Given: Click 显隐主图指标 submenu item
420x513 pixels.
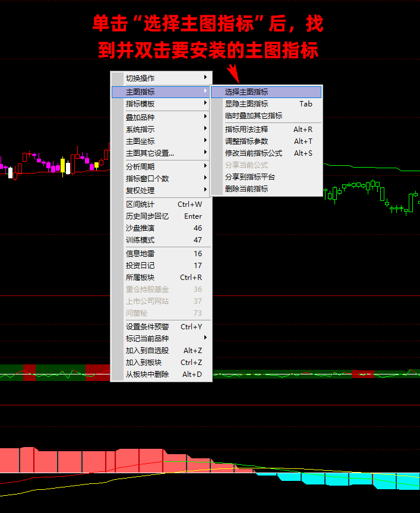Looking at the screenshot, I should [266, 104].
